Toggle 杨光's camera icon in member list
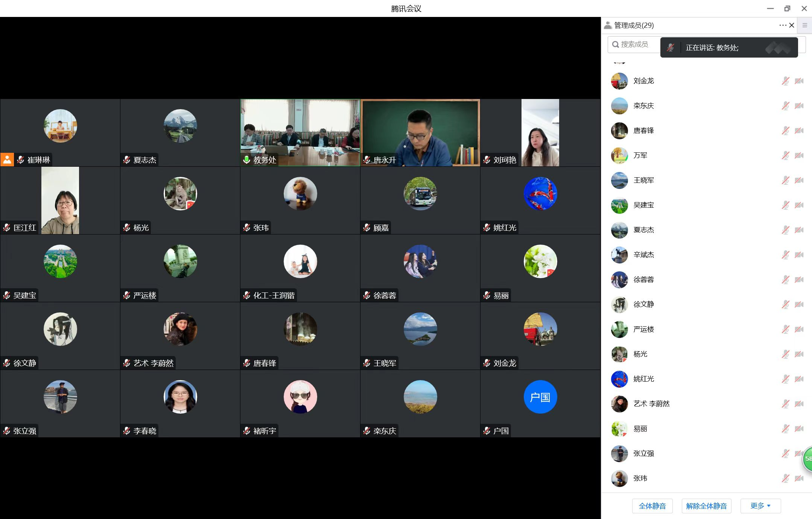The width and height of the screenshot is (812, 519). click(x=799, y=354)
